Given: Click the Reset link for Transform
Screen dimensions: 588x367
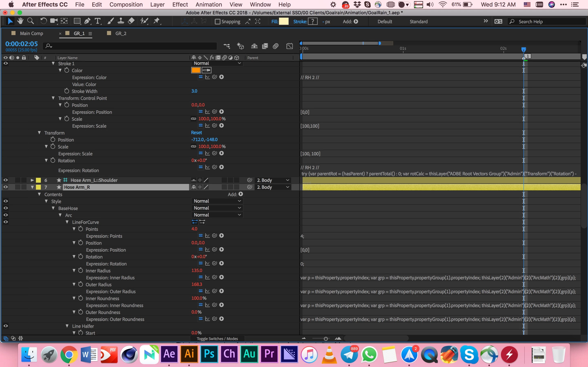Looking at the screenshot, I should coord(196,133).
